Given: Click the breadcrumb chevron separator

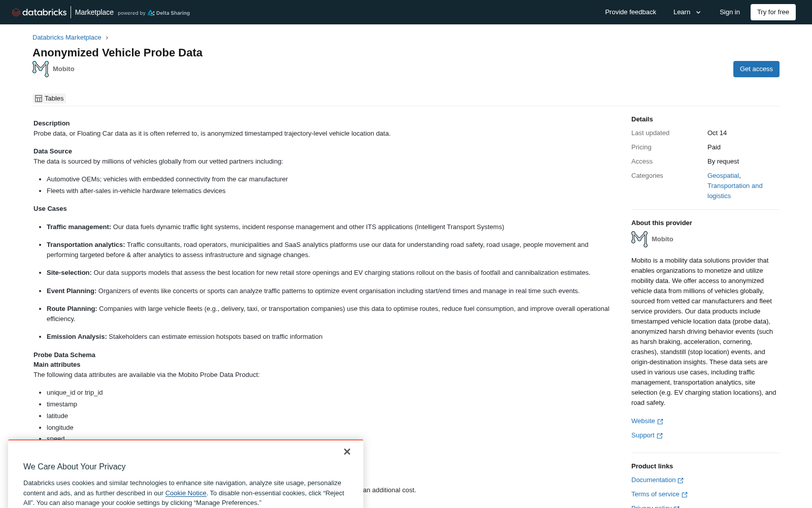Looking at the screenshot, I should pos(107,38).
